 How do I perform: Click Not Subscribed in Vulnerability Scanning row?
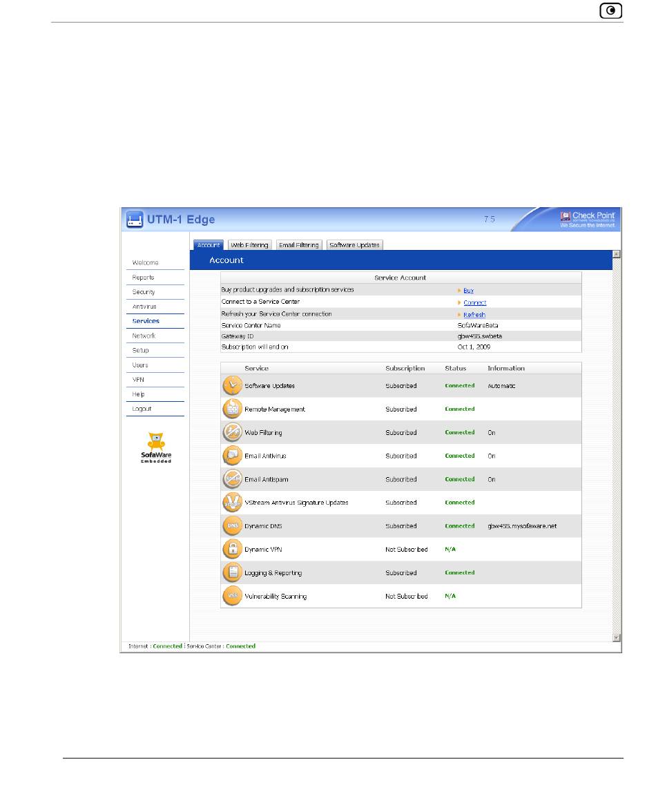tap(407, 596)
